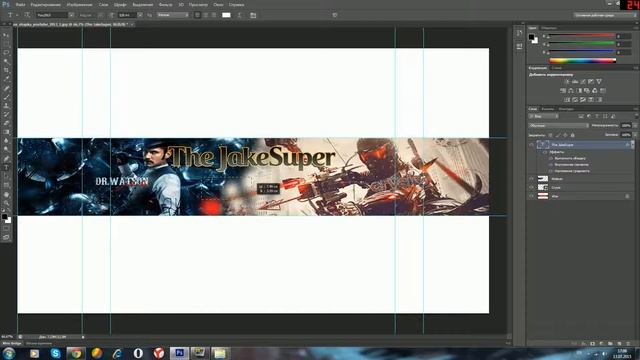Hide the Inner Glow layer effect
This screenshot has height=360, width=640.
click(551, 165)
